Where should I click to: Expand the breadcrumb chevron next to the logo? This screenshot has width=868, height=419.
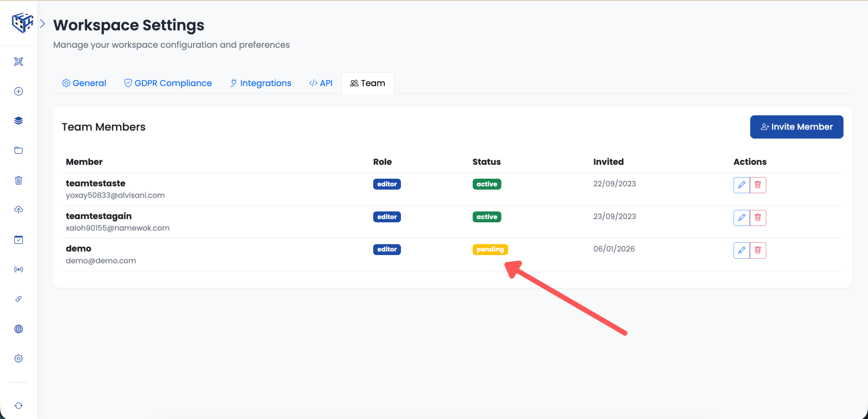click(x=43, y=23)
